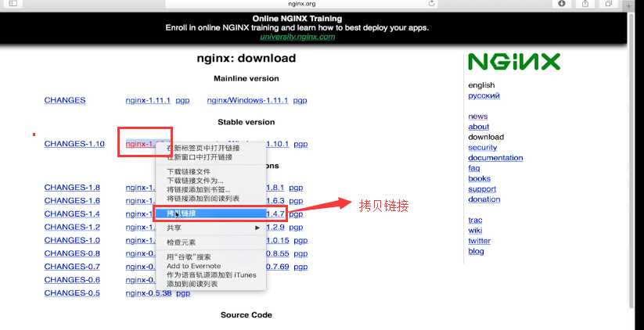Image resolution: width=644 pixels, height=330 pixels.
Task: Switch language to русский
Action: pyautogui.click(x=484, y=95)
